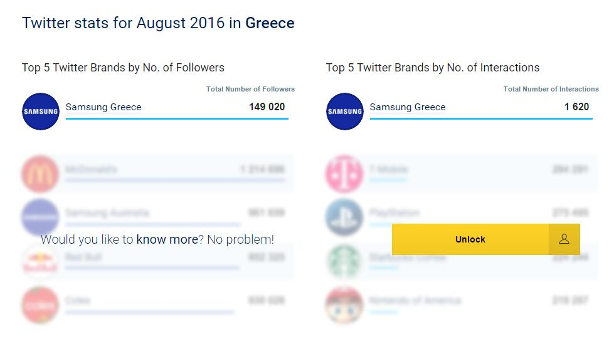The height and width of the screenshot is (364, 614).
Task: Click the Total Number of Followers header
Action: 251,89
